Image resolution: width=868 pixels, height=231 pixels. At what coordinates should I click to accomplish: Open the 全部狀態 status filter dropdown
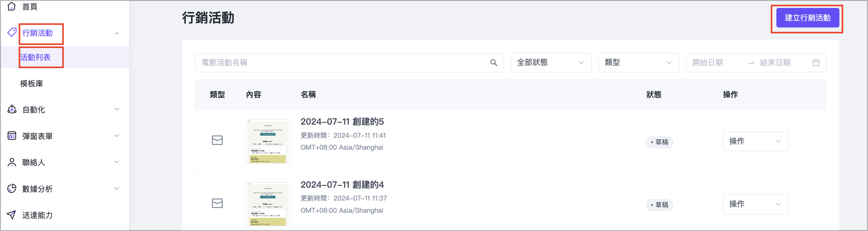551,62
